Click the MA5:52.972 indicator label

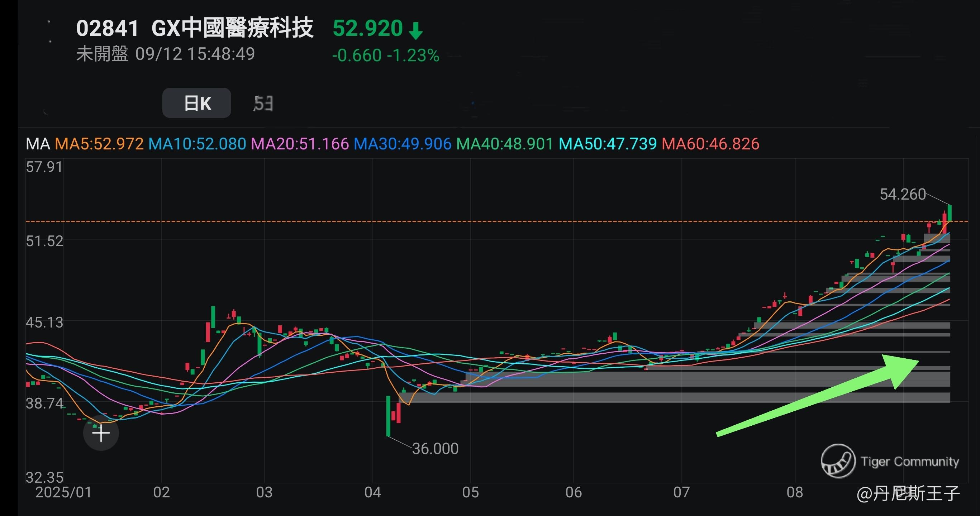99,144
